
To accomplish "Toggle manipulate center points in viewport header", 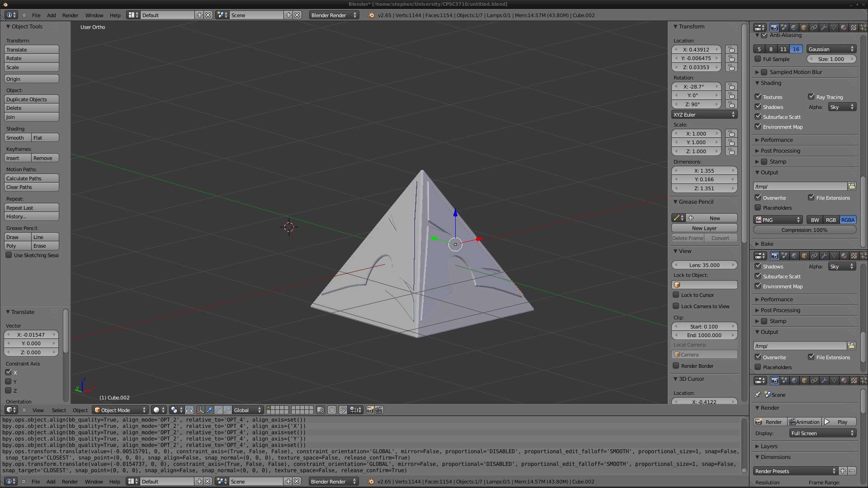I will (189, 410).
